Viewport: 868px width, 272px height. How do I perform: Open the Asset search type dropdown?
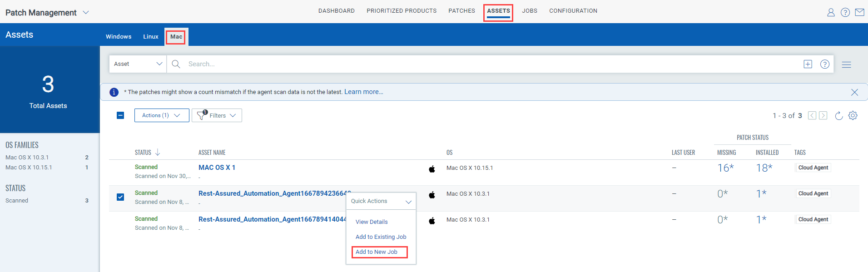(138, 64)
